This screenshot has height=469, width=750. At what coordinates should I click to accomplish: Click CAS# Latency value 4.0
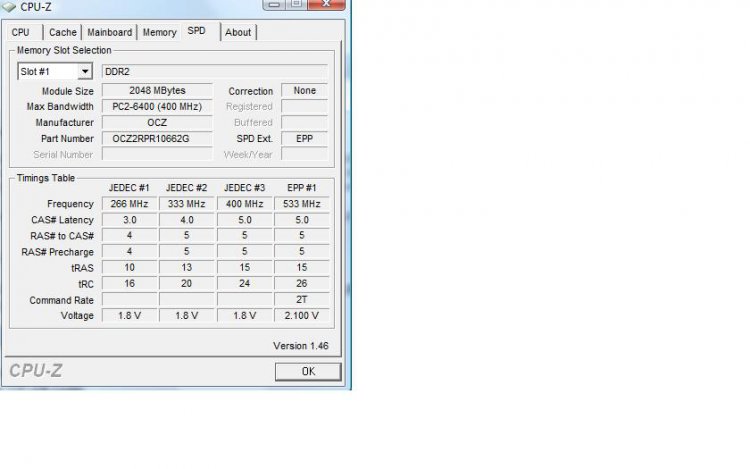[187, 220]
